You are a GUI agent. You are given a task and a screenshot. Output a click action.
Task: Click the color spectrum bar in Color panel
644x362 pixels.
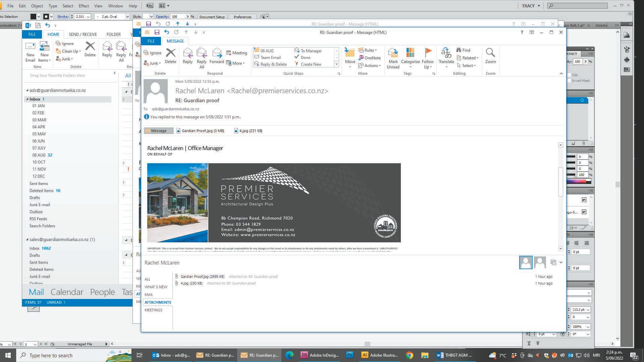click(x=576, y=181)
